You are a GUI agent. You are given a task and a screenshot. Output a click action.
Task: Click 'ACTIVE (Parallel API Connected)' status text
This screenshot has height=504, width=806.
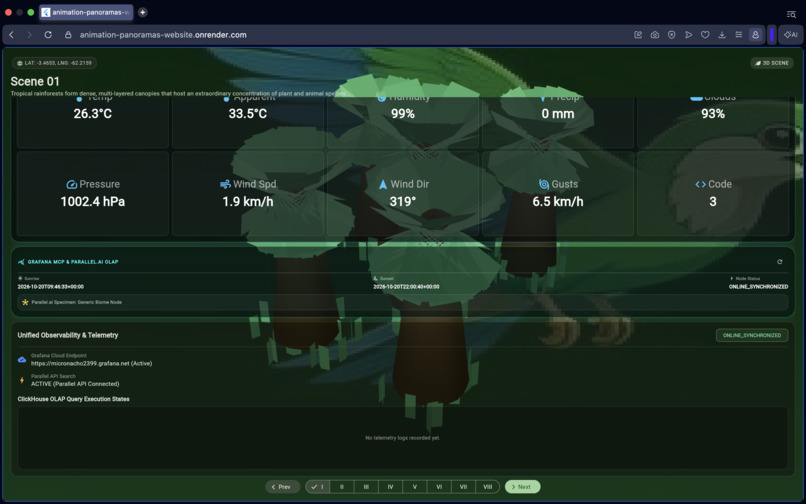click(x=75, y=384)
